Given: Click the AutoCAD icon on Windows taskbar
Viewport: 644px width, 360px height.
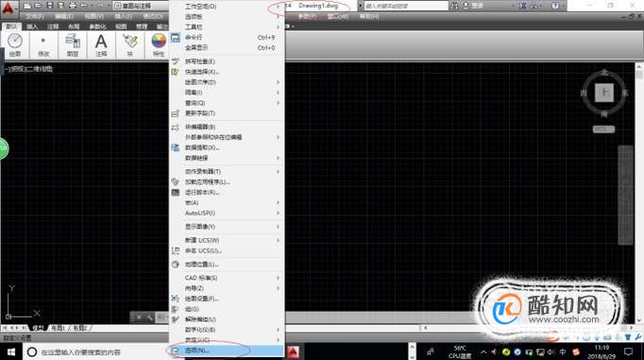Looking at the screenshot, I should pyautogui.click(x=294, y=351).
